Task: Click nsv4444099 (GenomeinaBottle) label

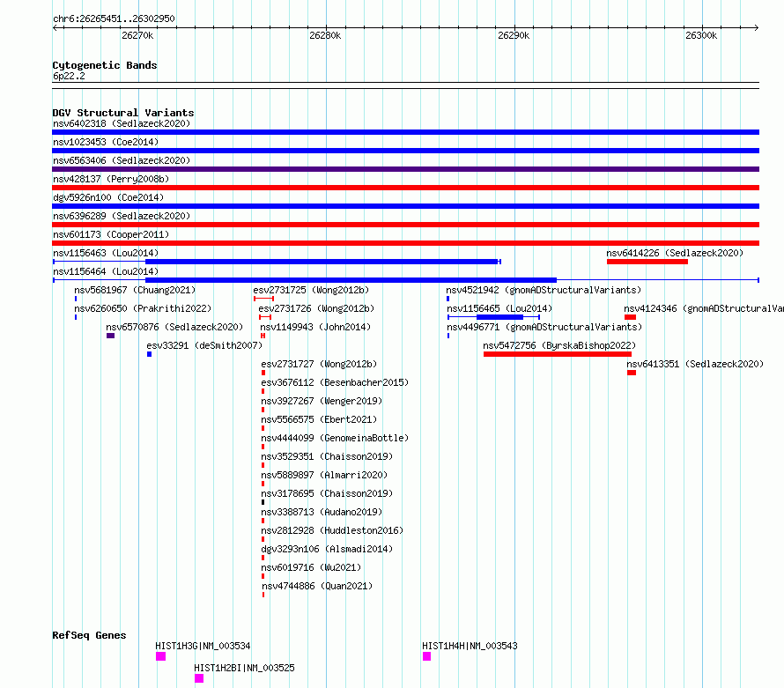Action: [335, 438]
